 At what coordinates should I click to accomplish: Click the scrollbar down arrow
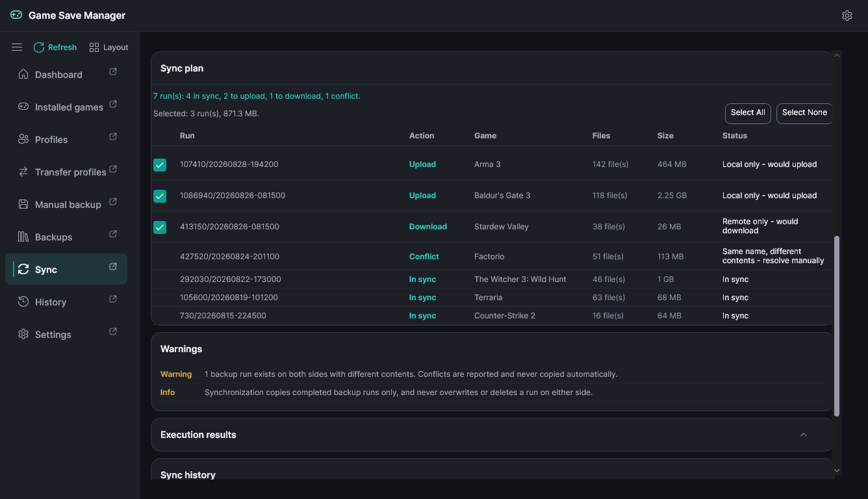click(x=837, y=470)
